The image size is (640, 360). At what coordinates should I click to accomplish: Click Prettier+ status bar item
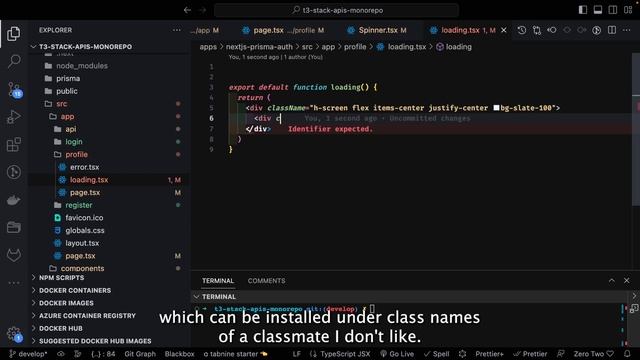tap(489, 354)
